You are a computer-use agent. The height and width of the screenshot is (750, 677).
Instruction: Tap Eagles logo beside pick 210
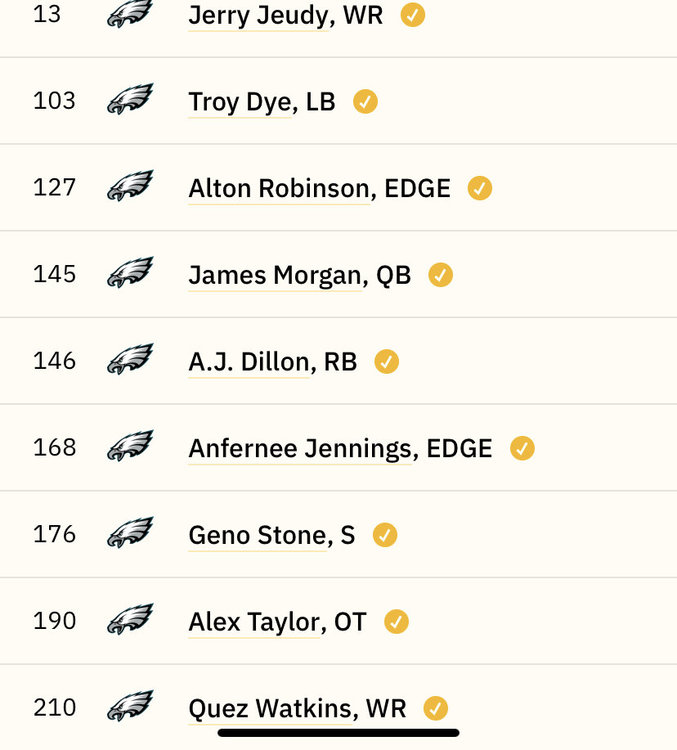tap(130, 706)
